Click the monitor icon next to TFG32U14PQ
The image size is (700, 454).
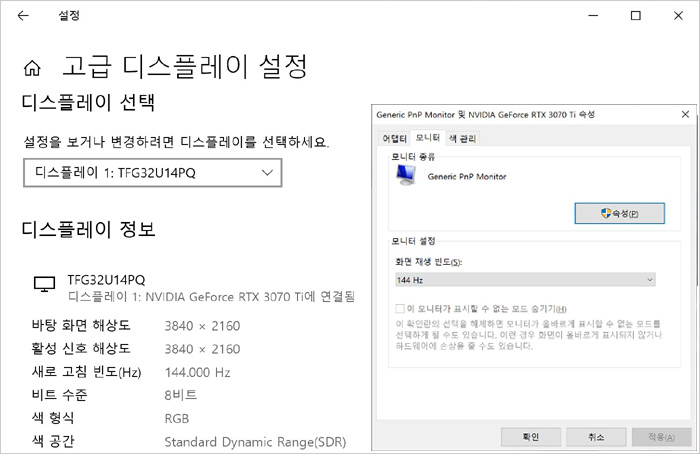(x=44, y=285)
